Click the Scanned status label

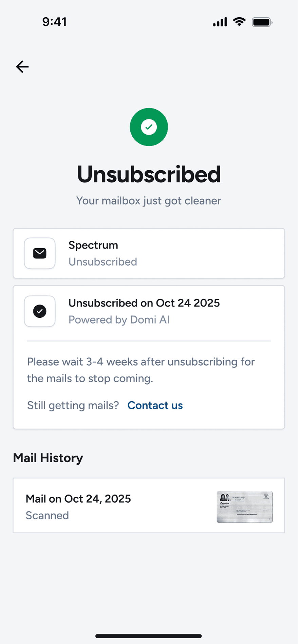[x=47, y=515]
